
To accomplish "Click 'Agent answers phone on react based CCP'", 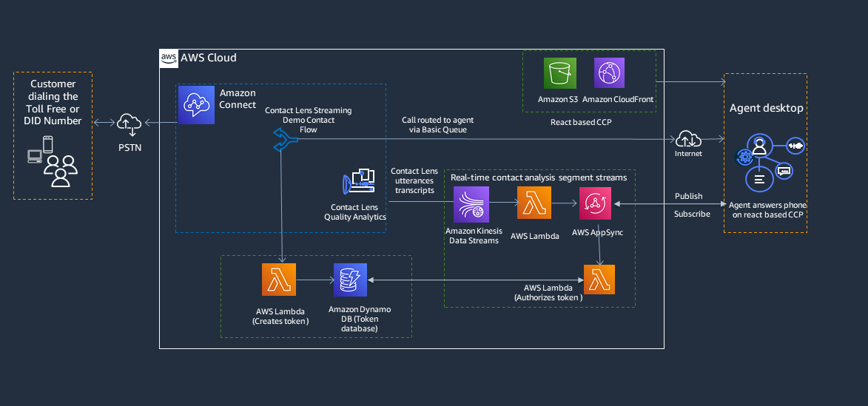I will pyautogui.click(x=767, y=209).
